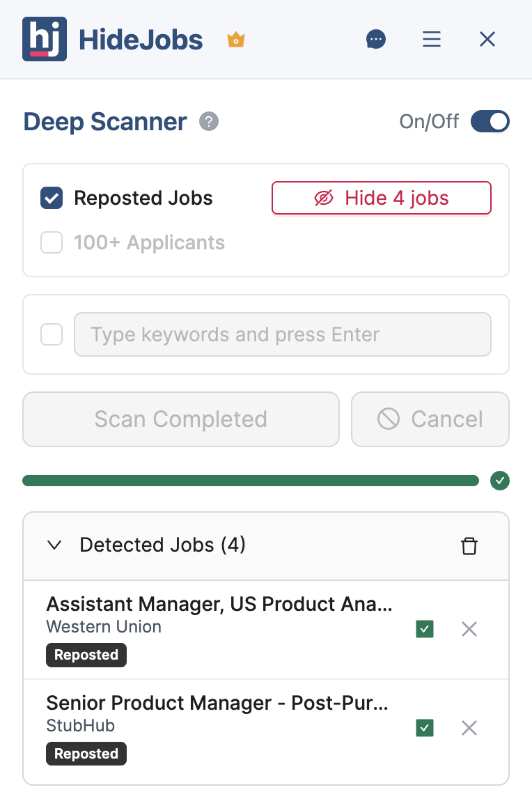
Task: Open chat support via the speech bubble icon
Action: click(376, 39)
